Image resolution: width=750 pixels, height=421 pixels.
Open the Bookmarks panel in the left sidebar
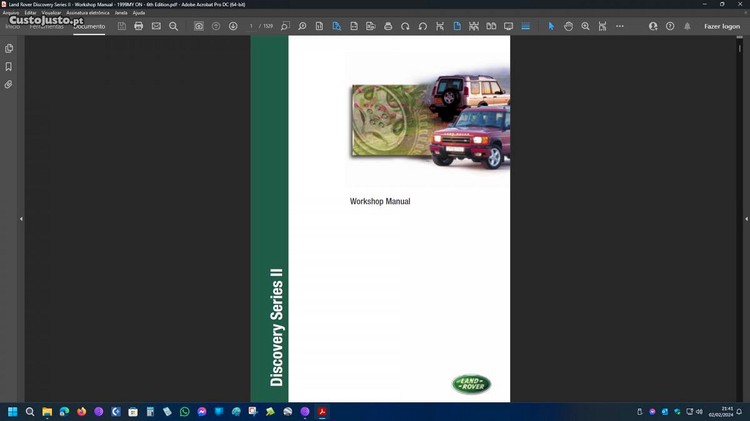tap(9, 66)
